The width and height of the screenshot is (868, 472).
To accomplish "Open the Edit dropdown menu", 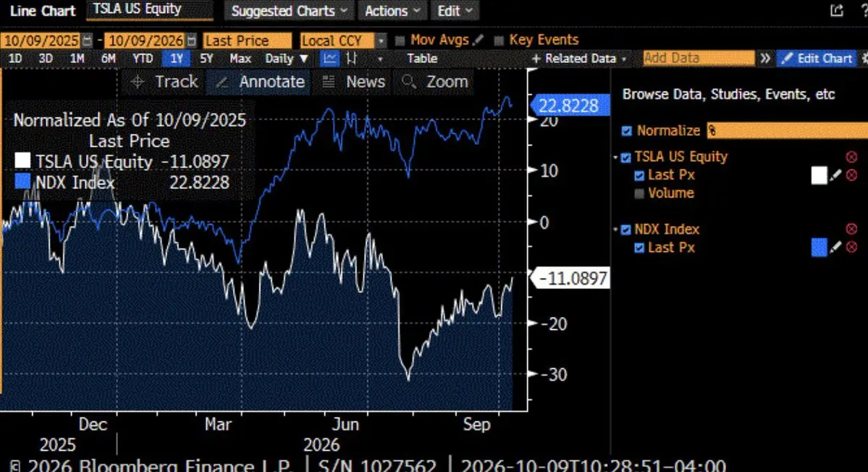I will pyautogui.click(x=455, y=11).
